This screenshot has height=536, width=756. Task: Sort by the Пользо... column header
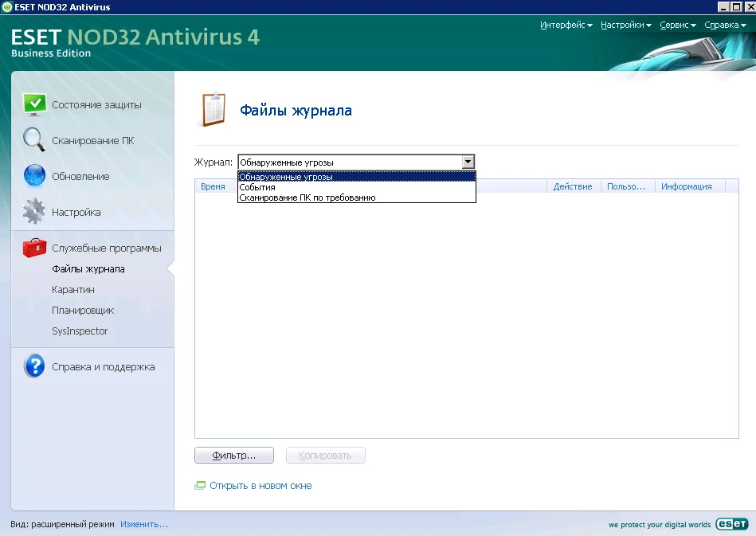tap(627, 186)
